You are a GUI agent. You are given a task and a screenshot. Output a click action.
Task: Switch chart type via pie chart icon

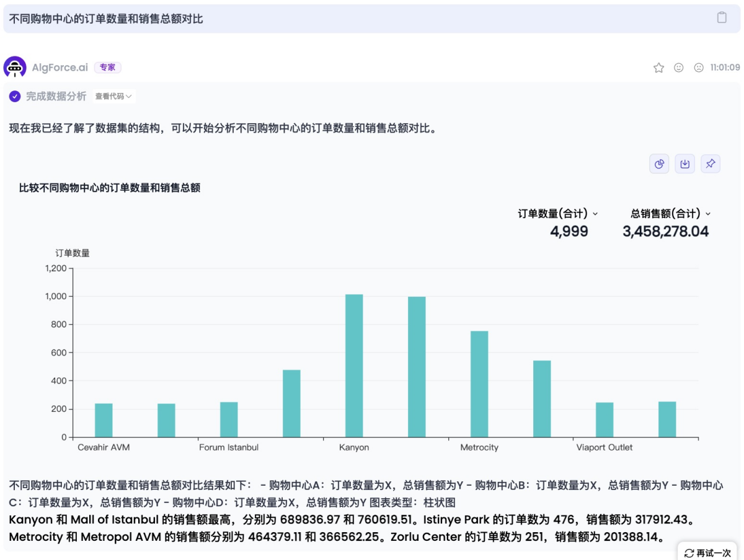coord(659,164)
